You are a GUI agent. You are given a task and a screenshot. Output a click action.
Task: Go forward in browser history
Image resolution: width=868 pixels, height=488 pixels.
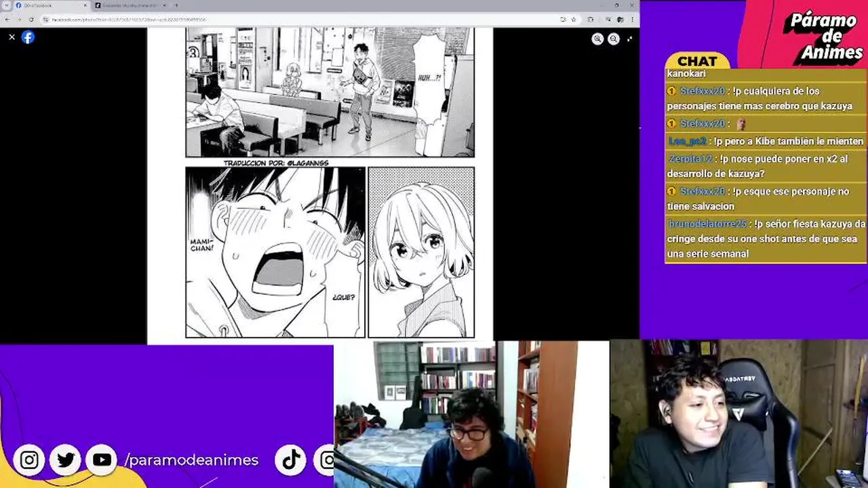(x=19, y=20)
